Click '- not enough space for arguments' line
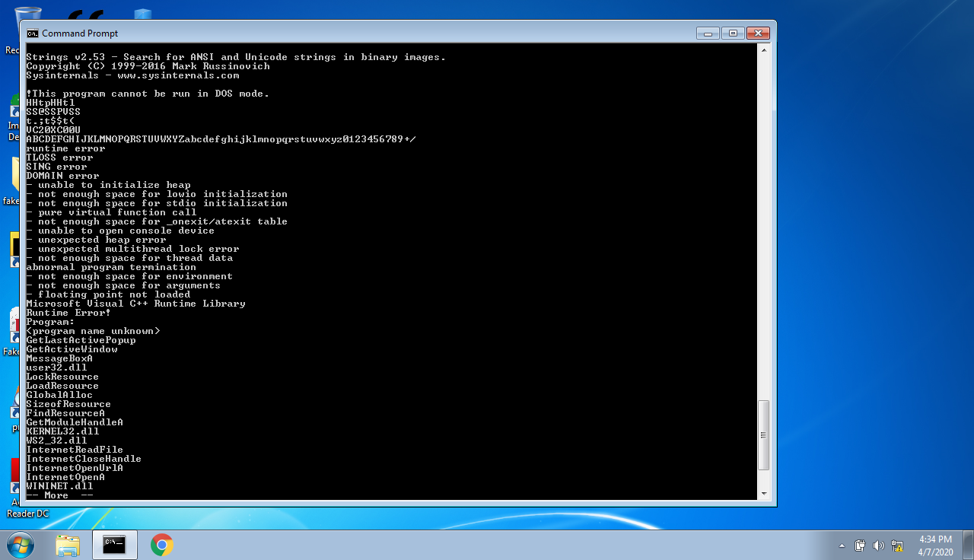Viewport: 974px width, 560px height. pos(123,285)
